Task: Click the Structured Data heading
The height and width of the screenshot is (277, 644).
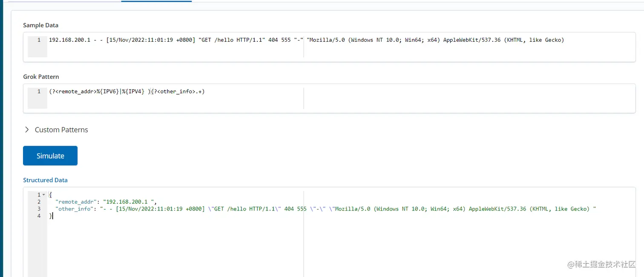Action: pos(45,180)
